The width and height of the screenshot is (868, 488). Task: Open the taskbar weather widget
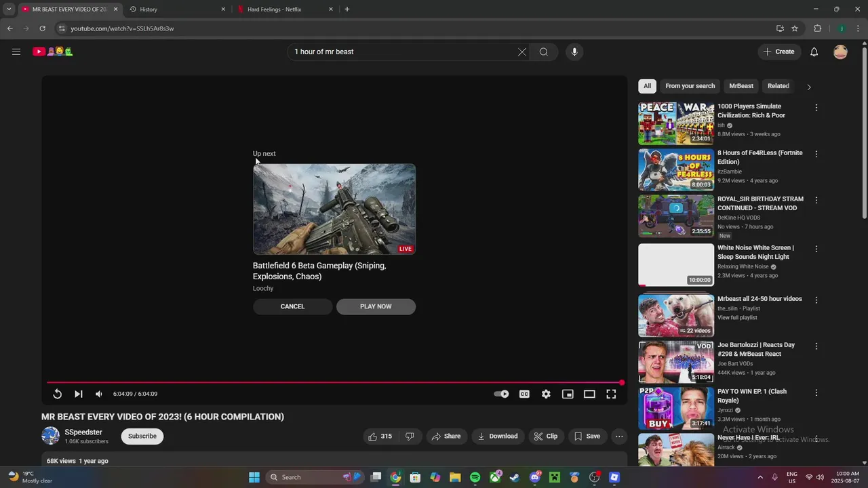pos(30,477)
